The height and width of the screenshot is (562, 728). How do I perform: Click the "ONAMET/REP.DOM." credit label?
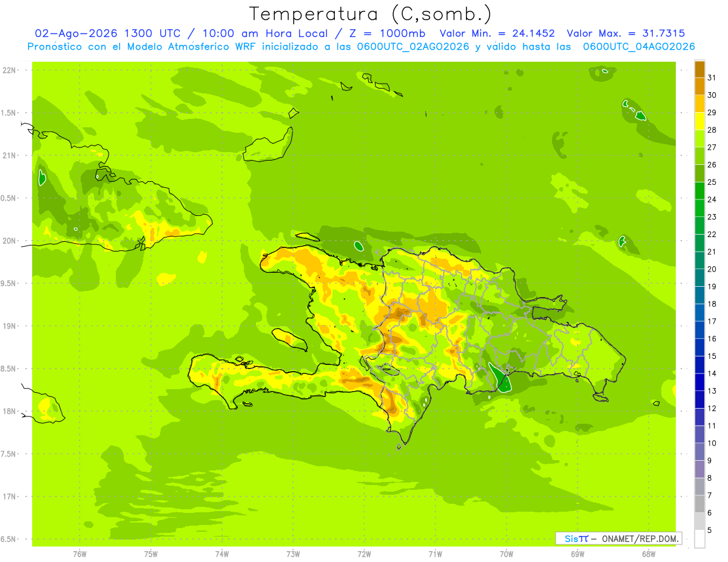(641, 538)
